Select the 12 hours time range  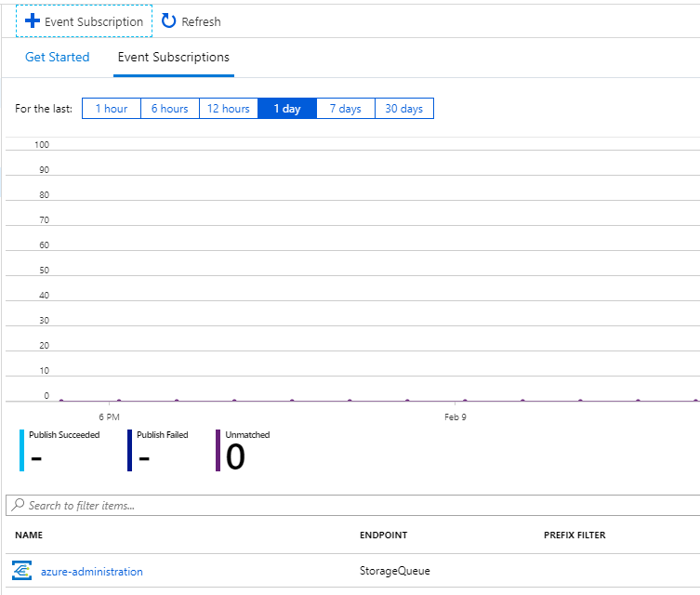tap(228, 109)
